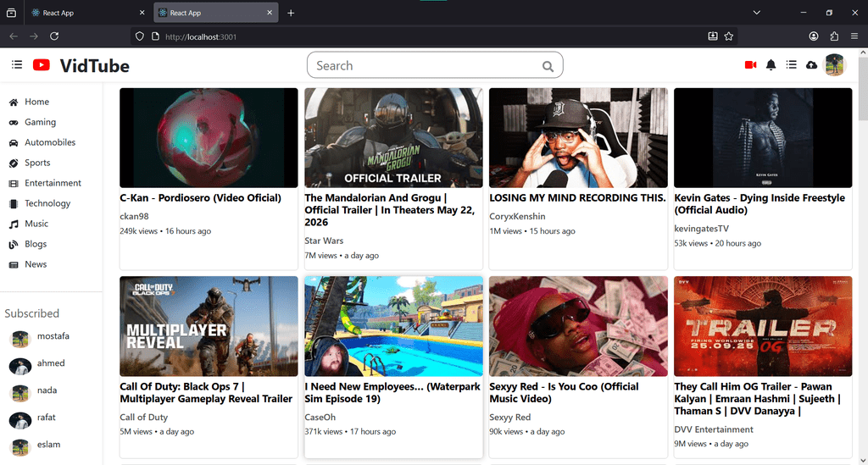This screenshot has width=868, height=465.
Task: Open the Mandalorian And Grogu trailer thumbnail
Action: (393, 137)
